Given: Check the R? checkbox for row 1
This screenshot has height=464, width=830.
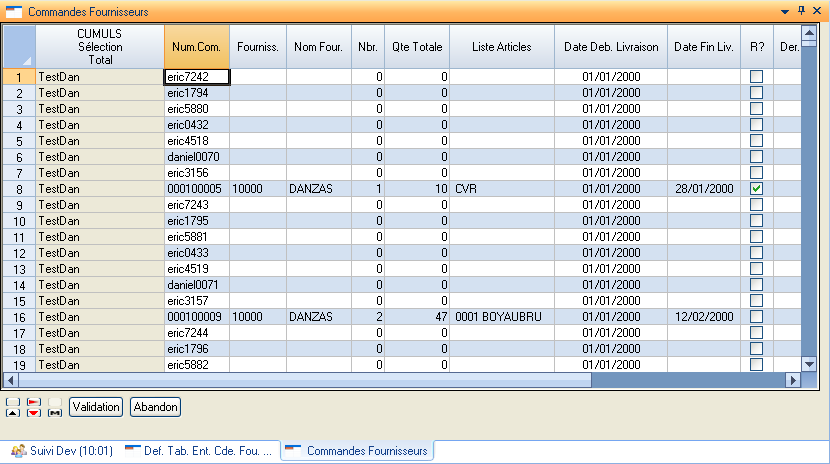Looking at the screenshot, I should point(757,76).
